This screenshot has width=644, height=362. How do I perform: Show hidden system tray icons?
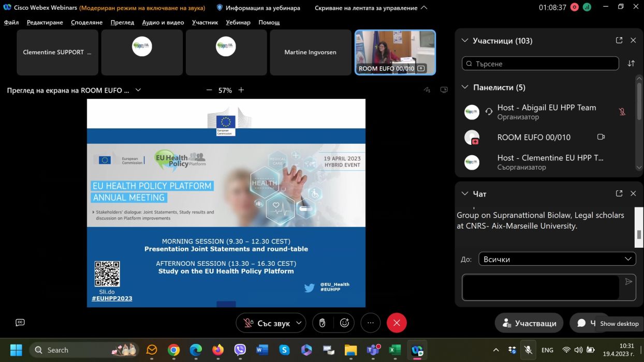click(496, 350)
